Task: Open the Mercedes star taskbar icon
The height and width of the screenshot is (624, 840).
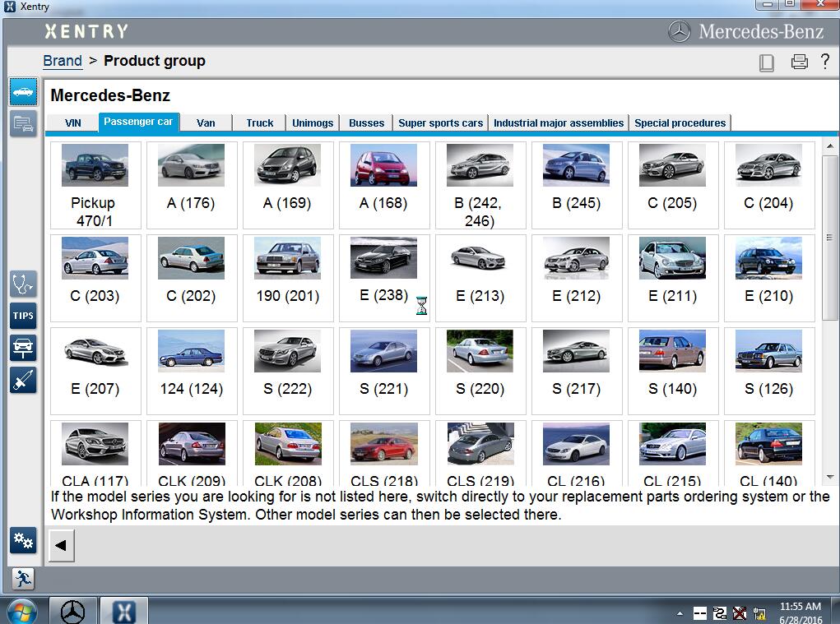Action: pyautogui.click(x=72, y=611)
